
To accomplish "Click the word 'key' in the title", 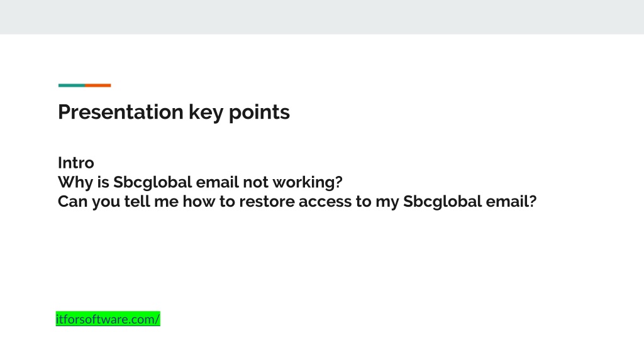I will click(206, 112).
